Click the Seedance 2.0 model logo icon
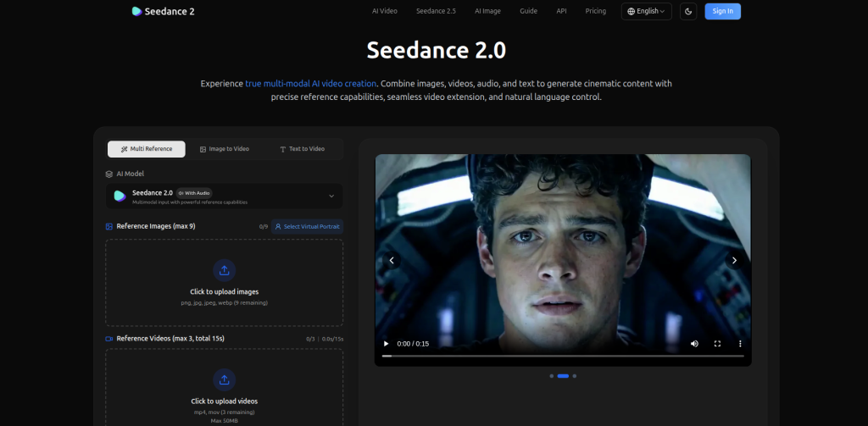Screen dimensions: 868x426 tap(120, 196)
